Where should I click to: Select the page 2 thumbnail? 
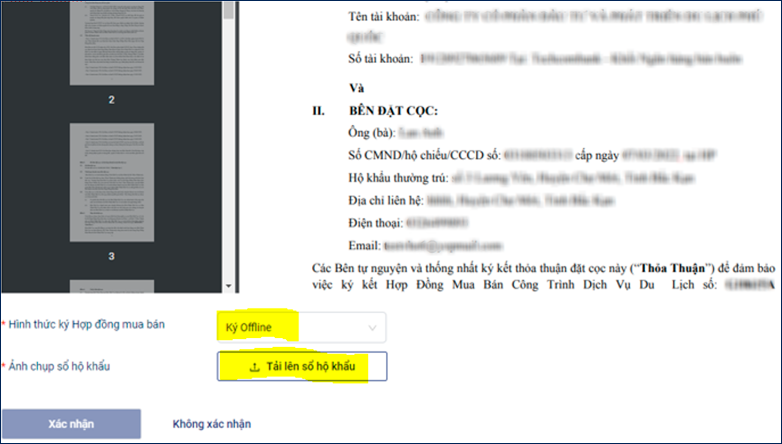point(112,43)
